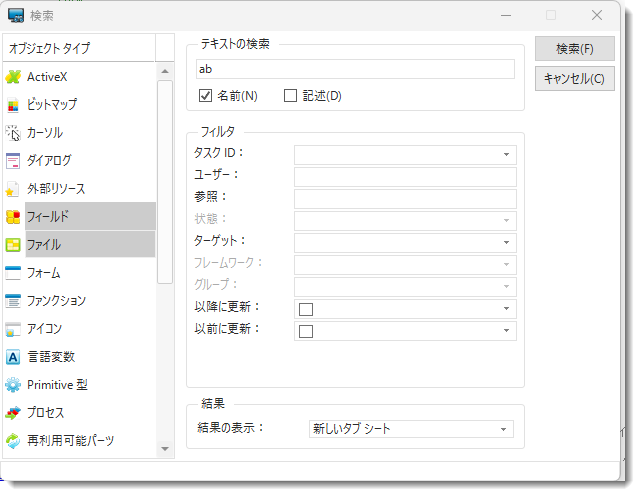Screen dimensions: 640x496
Task: Click the 外部リソース icon
Action: pos(13,189)
